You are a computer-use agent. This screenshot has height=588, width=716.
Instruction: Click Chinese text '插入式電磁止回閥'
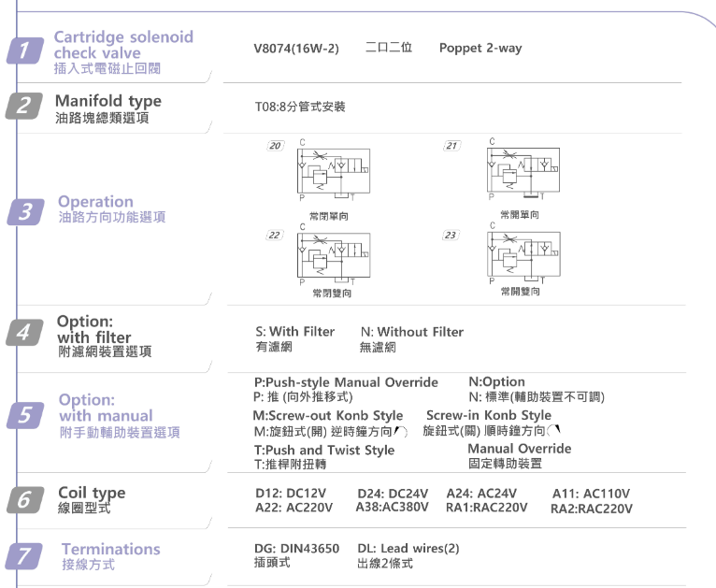pos(107,68)
